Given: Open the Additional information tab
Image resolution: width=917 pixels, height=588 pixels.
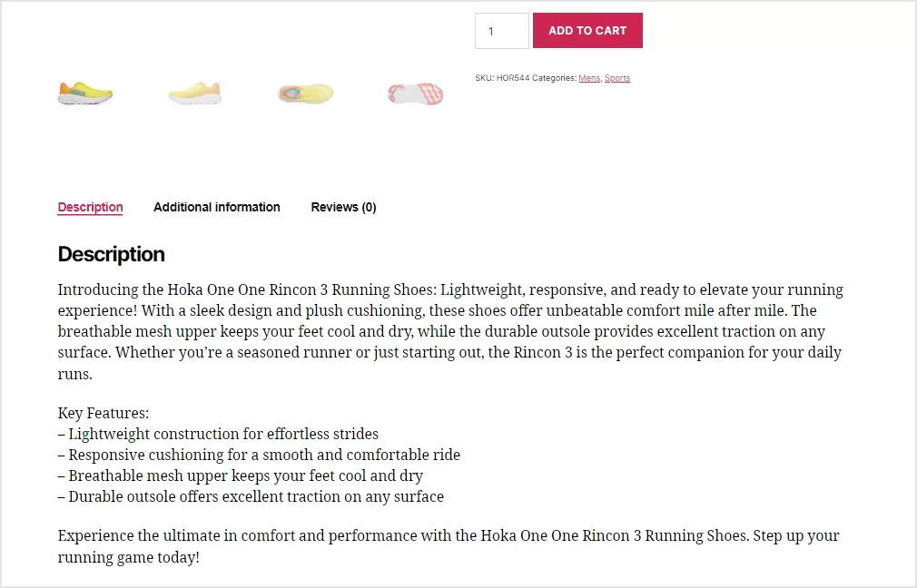Looking at the screenshot, I should (216, 207).
